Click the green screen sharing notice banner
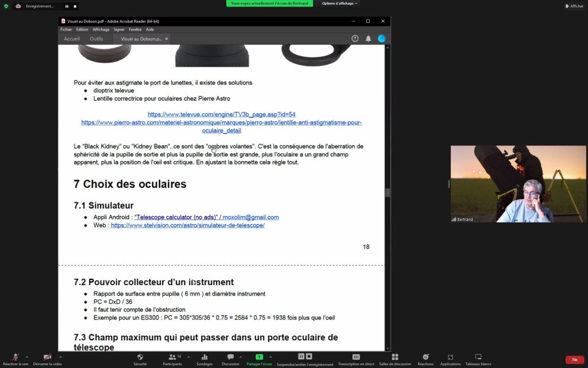The image size is (588, 368). tap(269, 3)
